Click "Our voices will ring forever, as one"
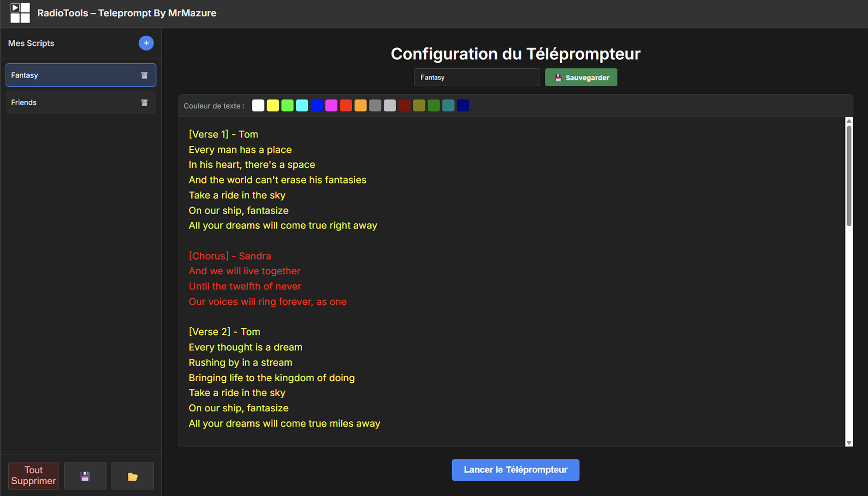Image resolution: width=868 pixels, height=496 pixels. [x=268, y=301]
